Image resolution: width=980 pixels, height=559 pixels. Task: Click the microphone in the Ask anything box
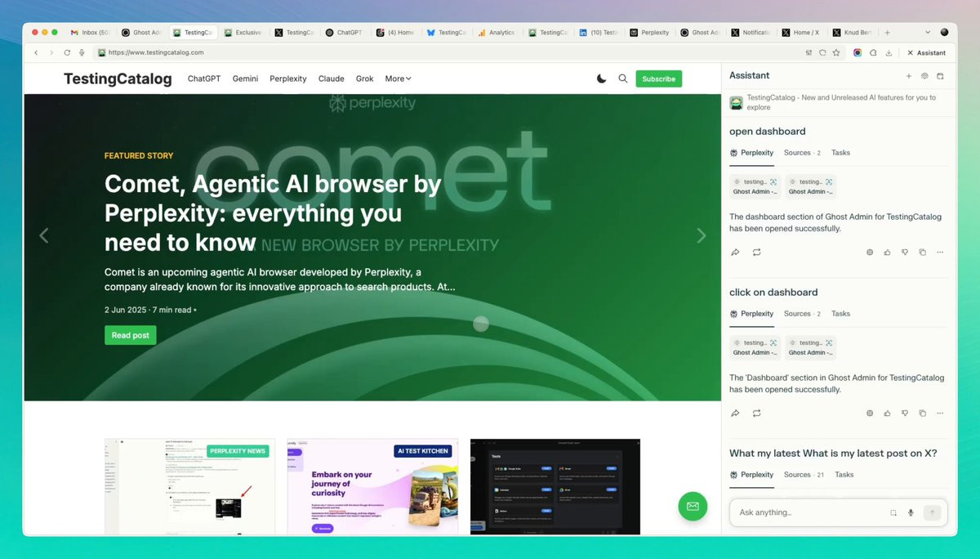click(x=911, y=512)
